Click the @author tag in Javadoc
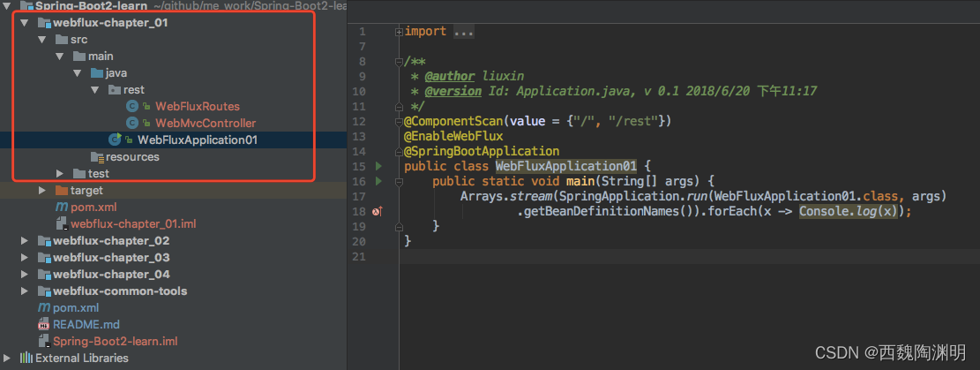The height and width of the screenshot is (370, 980). 449,76
